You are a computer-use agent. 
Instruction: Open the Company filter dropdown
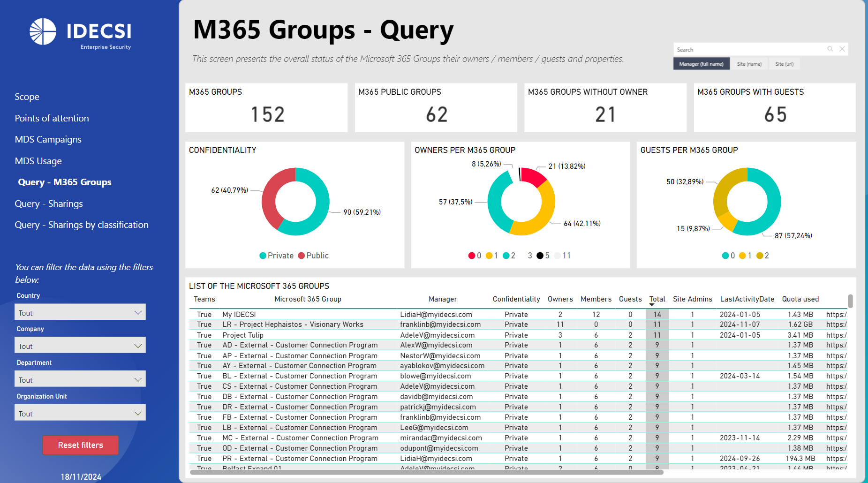(x=80, y=346)
